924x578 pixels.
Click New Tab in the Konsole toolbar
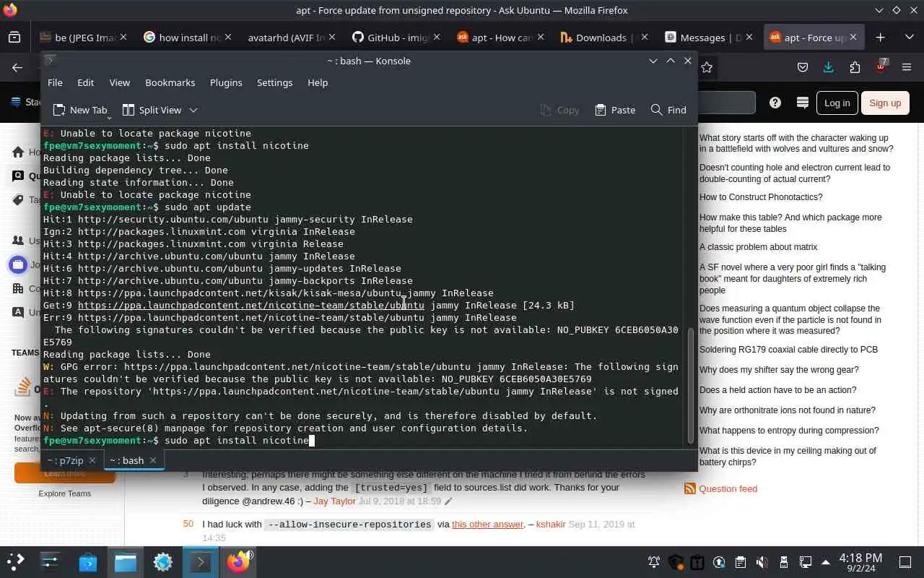click(80, 110)
